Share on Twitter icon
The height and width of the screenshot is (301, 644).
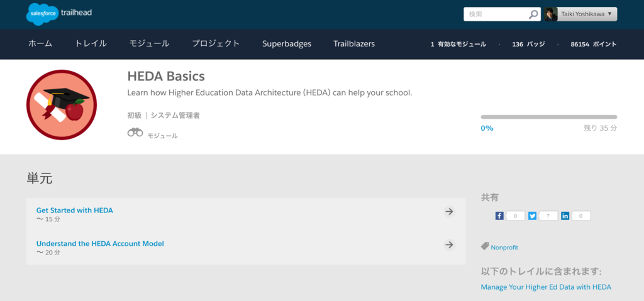(532, 216)
